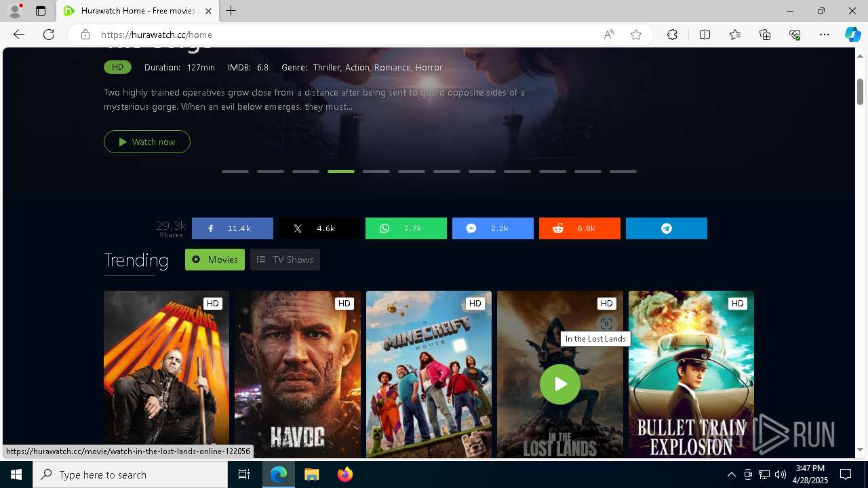Viewport: 868px width, 488px height.
Task: Show hidden system tray icons
Action: point(731,474)
